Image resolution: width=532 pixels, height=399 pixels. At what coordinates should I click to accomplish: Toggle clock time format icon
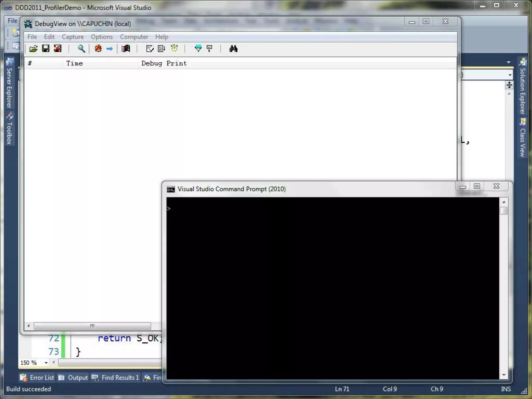[x=174, y=49]
